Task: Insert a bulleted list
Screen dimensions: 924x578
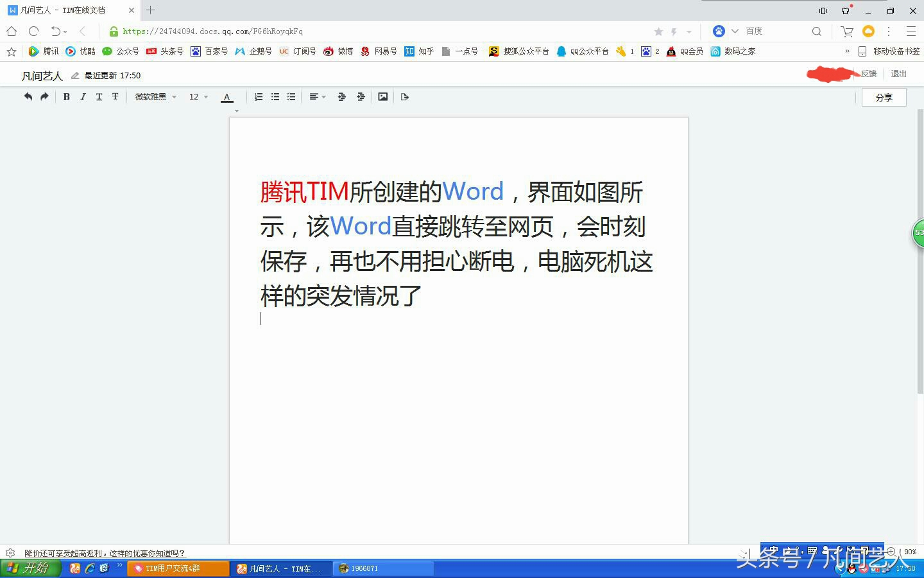Action: 275,96
